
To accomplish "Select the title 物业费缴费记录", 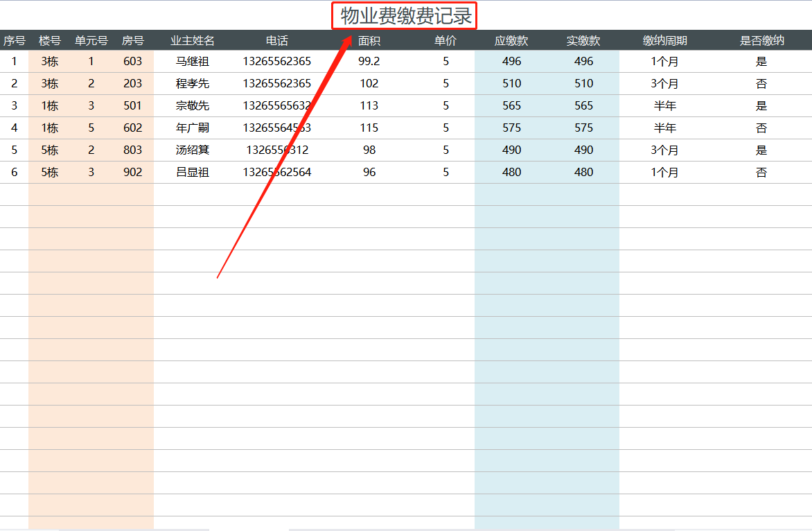I will (x=404, y=15).
